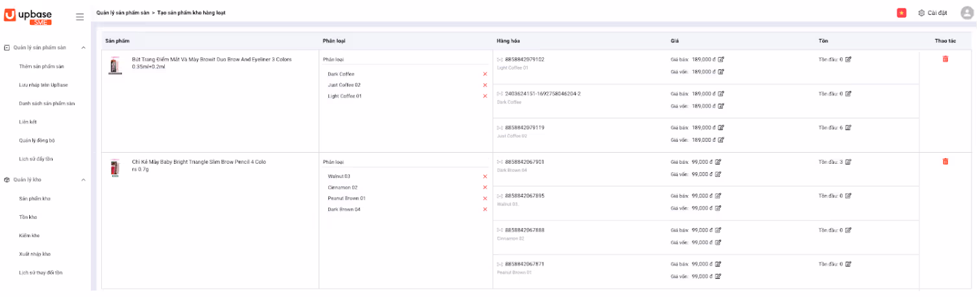This screenshot has height=297, width=980.
Task: Edit Giá bán for SKU 2403624151-1692758046204-2
Action: (721, 94)
